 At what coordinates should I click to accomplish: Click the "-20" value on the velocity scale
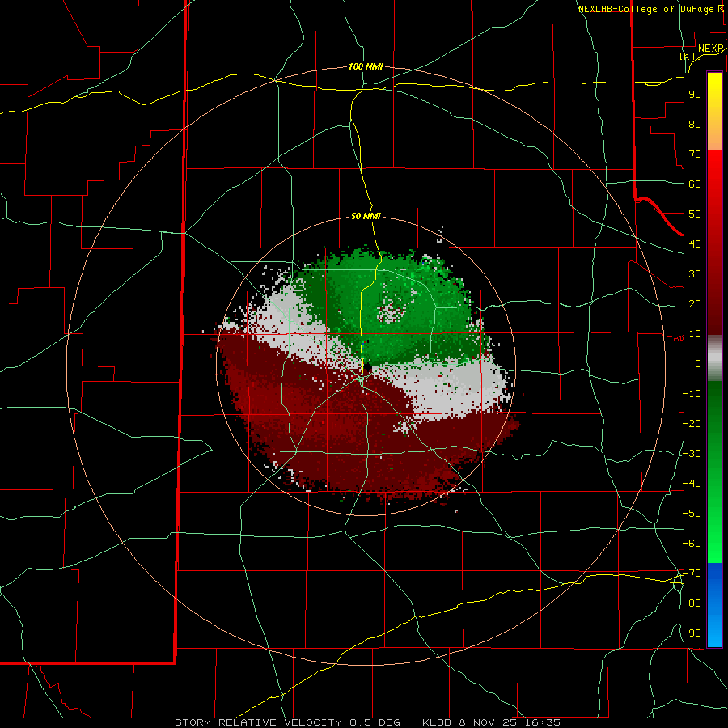point(692,424)
